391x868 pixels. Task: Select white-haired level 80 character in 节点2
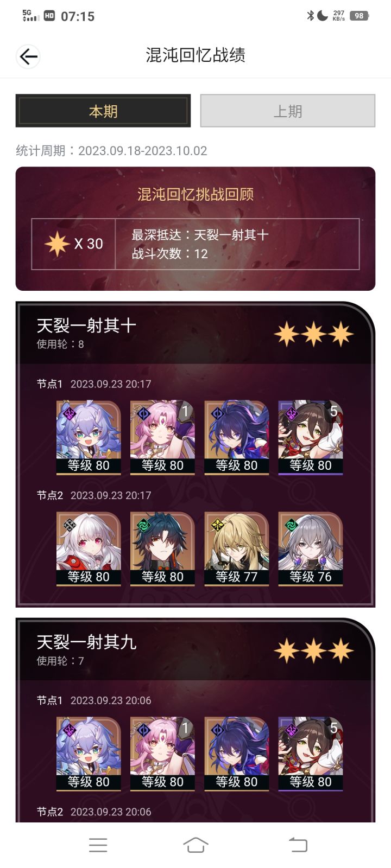click(89, 549)
